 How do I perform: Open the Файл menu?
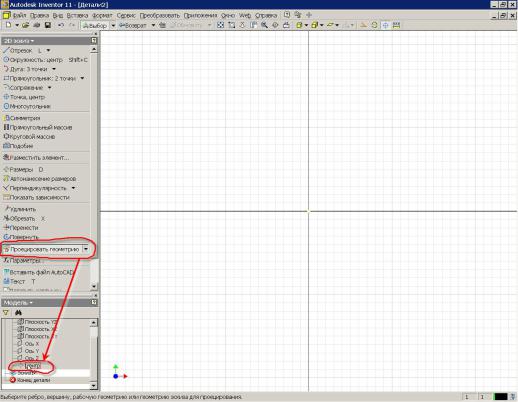[x=19, y=15]
